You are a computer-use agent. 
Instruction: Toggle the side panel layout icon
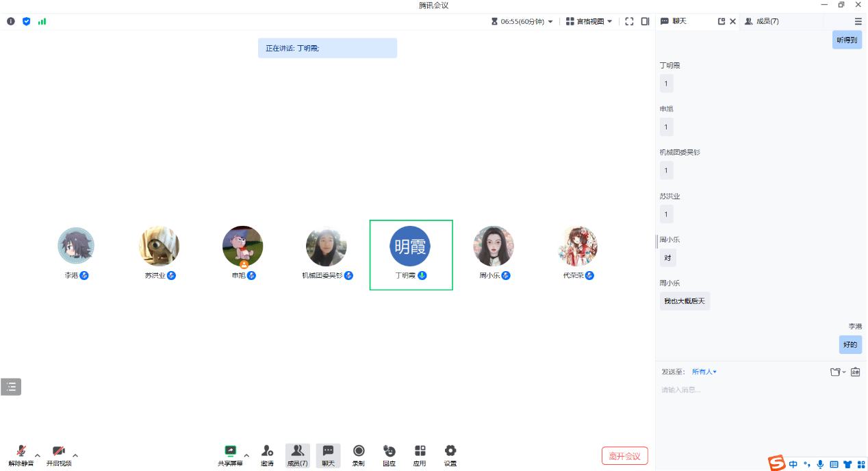(645, 21)
